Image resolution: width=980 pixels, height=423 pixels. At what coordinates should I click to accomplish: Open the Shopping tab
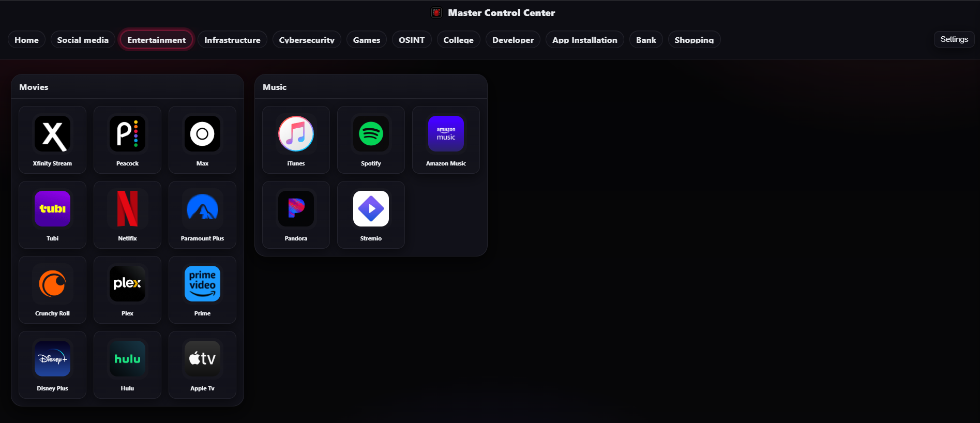pyautogui.click(x=694, y=40)
